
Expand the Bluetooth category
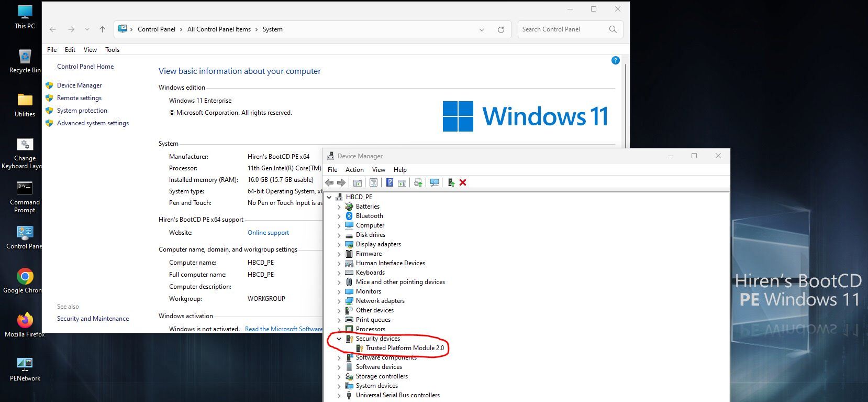point(339,216)
